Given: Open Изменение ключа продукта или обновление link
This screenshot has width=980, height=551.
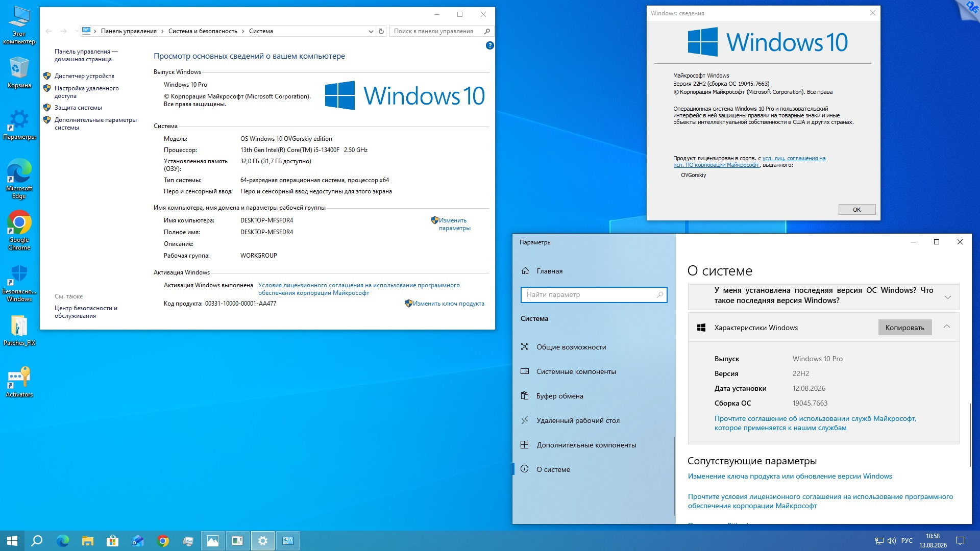Looking at the screenshot, I should 790,476.
